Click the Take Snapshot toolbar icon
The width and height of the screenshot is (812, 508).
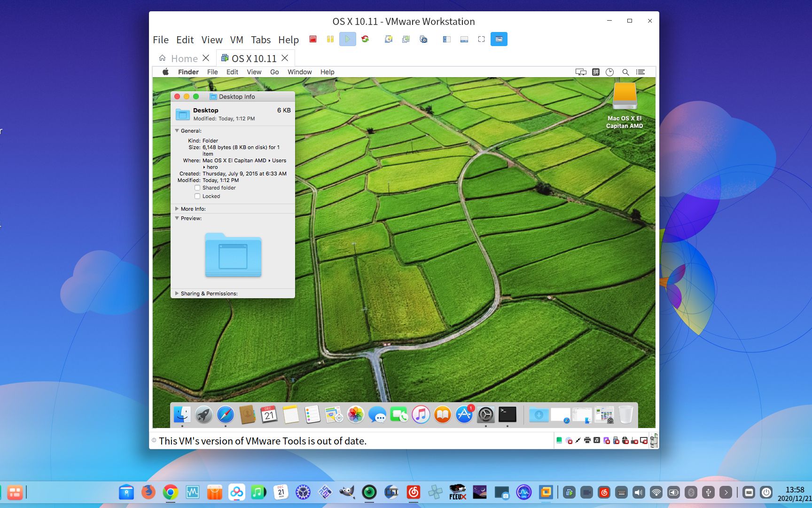click(389, 39)
